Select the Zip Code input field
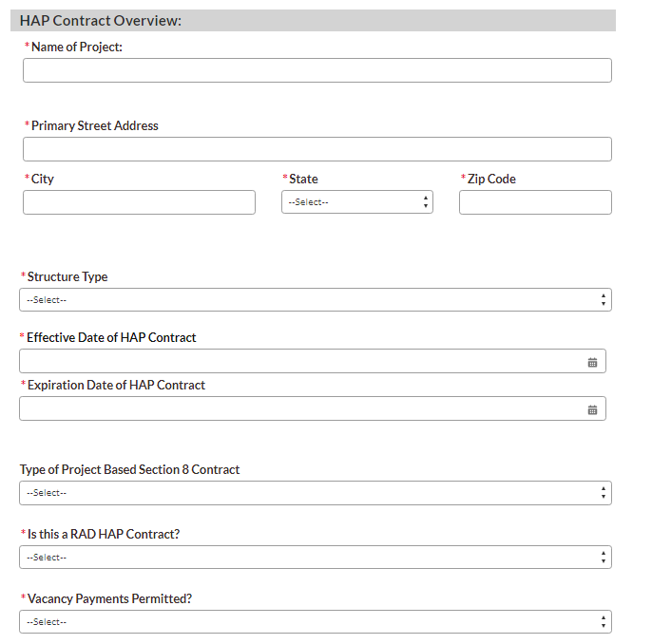This screenshot has width=652, height=644. 535,202
